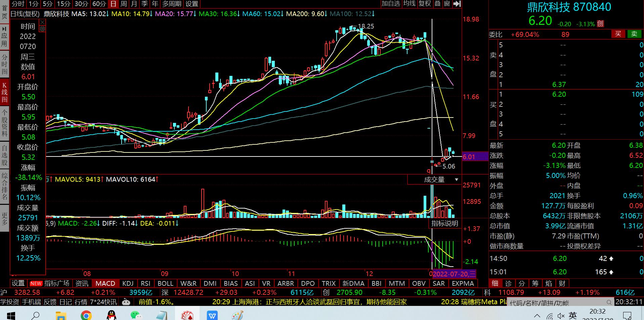Select the RSI indicator tab

145,283
